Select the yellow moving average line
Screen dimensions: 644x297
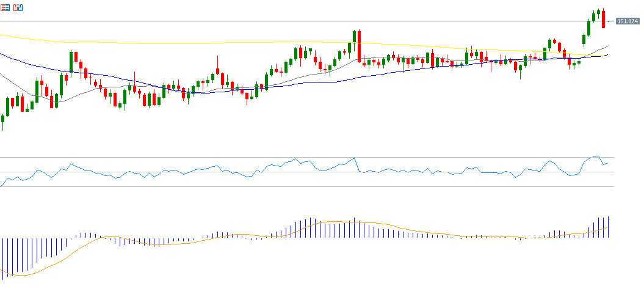tap(183, 43)
